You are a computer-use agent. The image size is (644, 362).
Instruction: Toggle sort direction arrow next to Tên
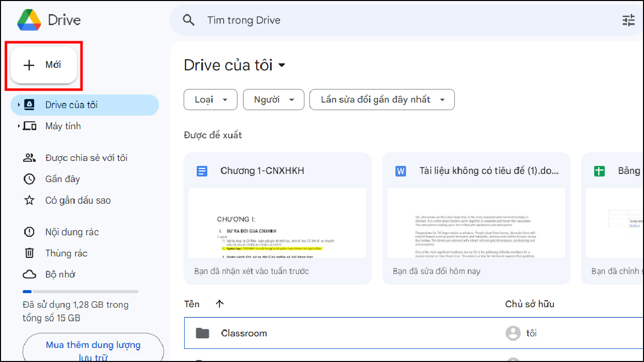219,304
